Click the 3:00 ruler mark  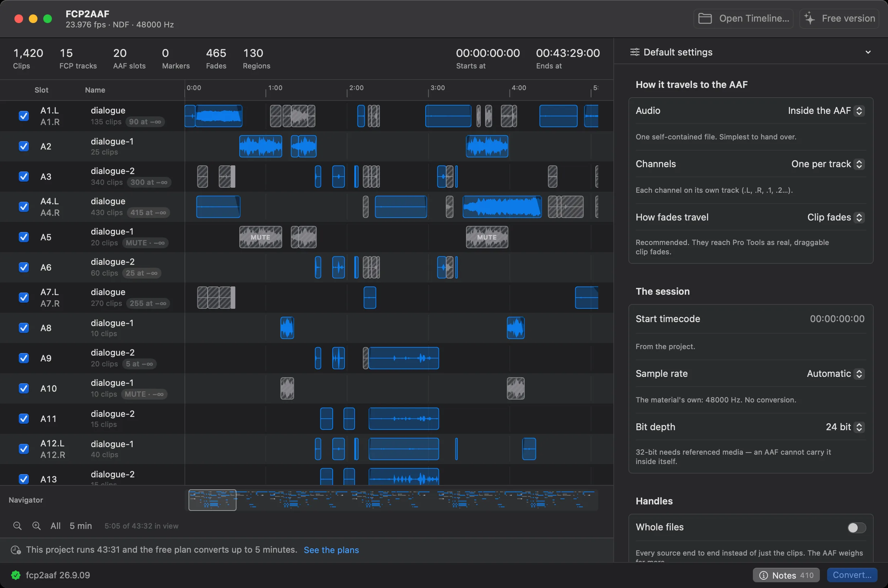click(x=437, y=88)
